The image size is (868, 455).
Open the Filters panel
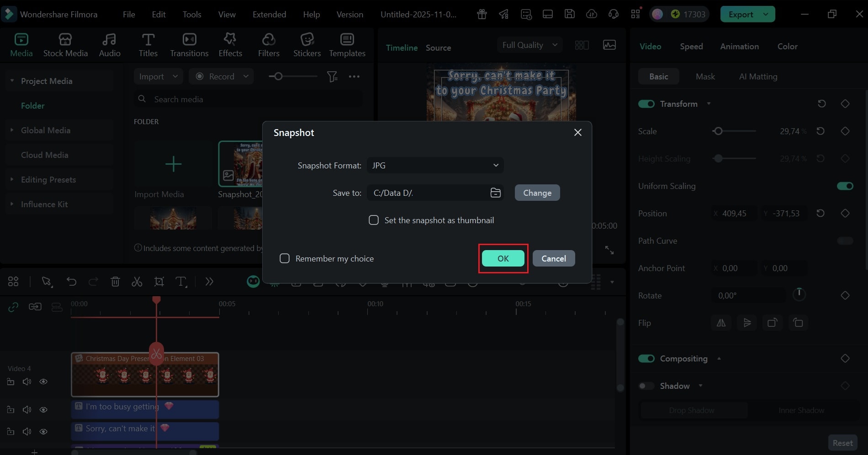coord(269,45)
